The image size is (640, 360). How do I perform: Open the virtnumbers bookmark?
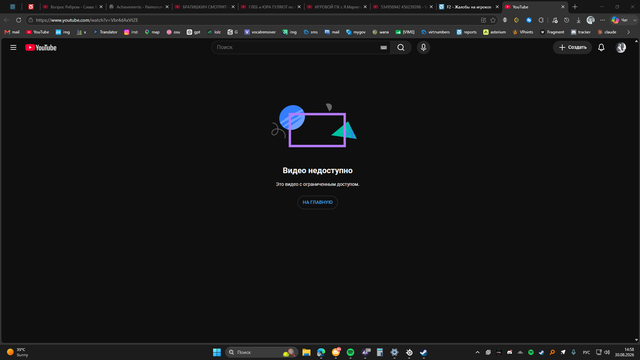point(436,32)
